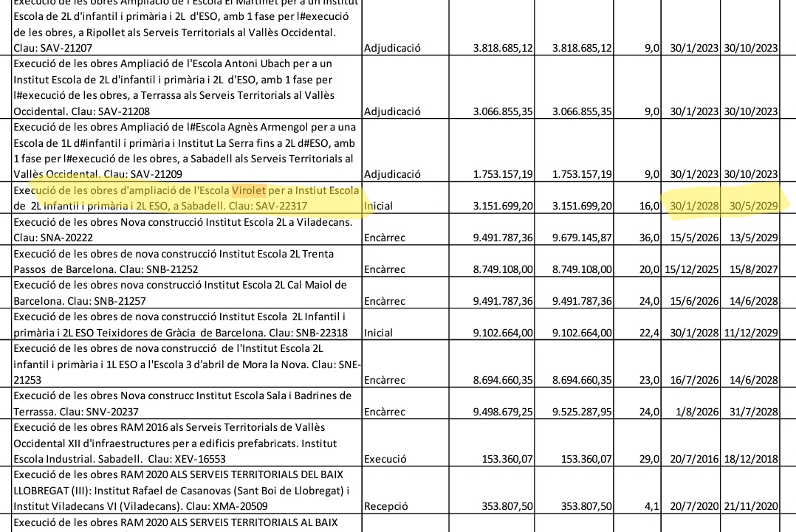
Task: Click the 153.360,07 first amount cell
Action: (507, 459)
